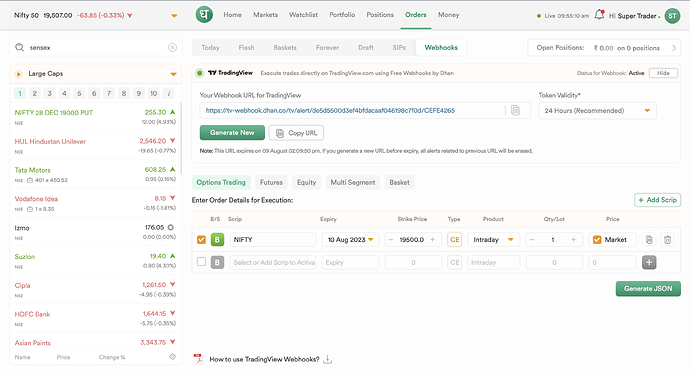Select the Futures segment tab
This screenshot has width=690, height=375.
tap(271, 182)
